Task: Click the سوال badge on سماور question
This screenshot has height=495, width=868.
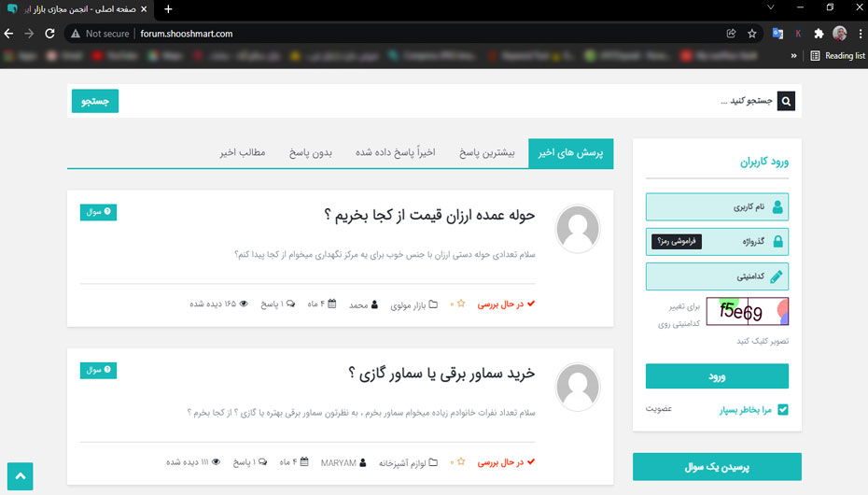Action: [x=99, y=371]
